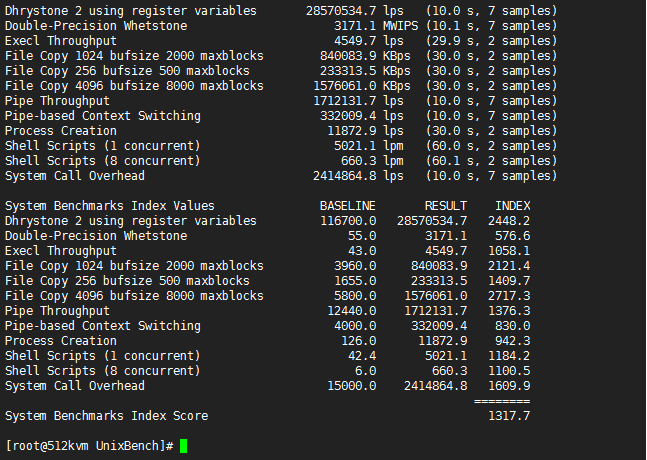
Task: Click the BASELINE column header
Action: (x=347, y=206)
